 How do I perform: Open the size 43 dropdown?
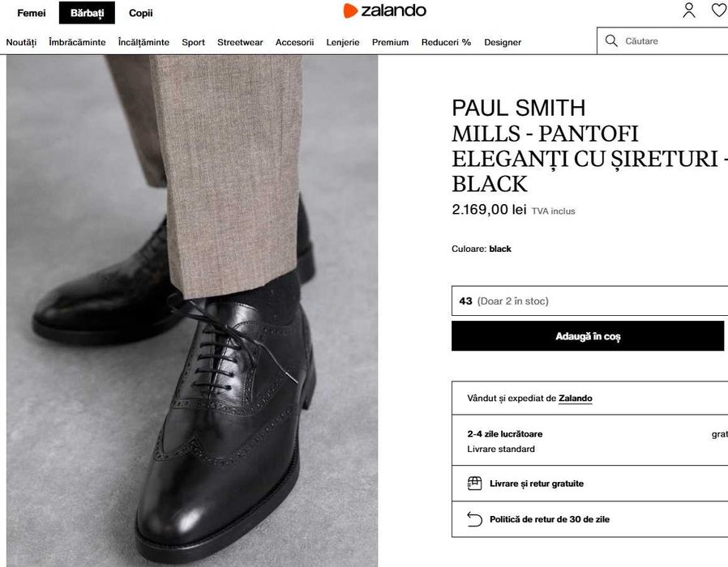tap(589, 301)
